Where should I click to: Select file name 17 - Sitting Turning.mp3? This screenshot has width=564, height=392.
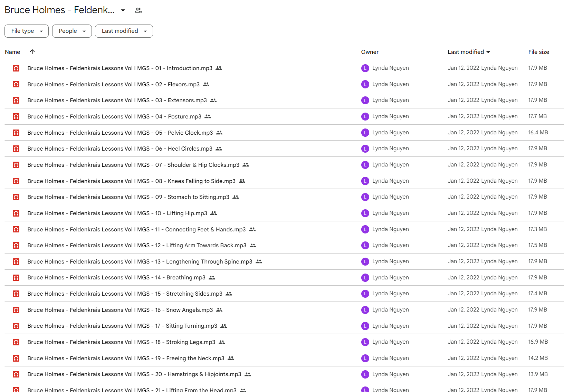[x=122, y=326]
